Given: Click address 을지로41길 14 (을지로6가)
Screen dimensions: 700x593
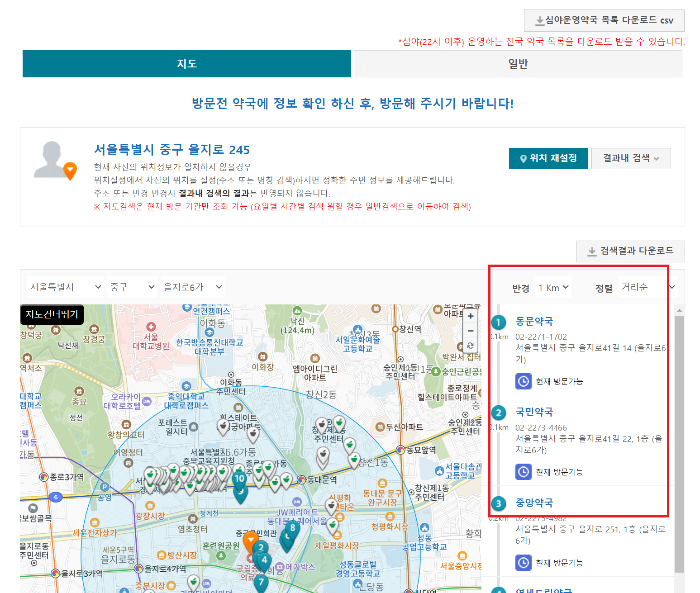Looking at the screenshot, I should point(590,354).
